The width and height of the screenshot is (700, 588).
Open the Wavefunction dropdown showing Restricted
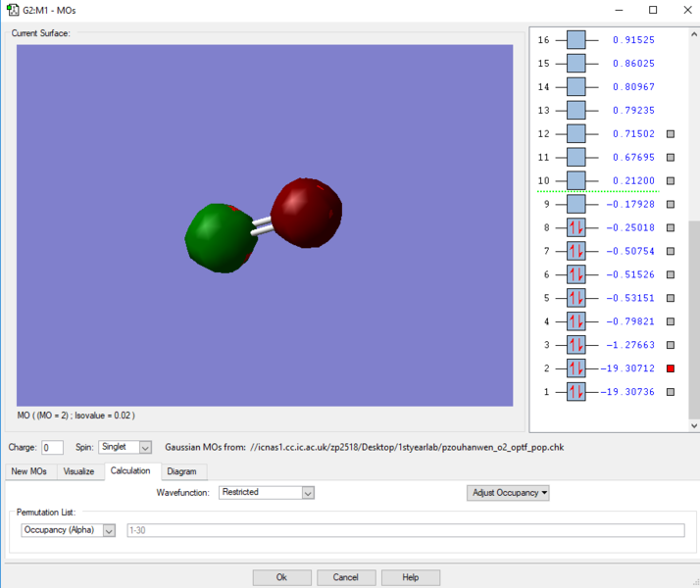267,493
